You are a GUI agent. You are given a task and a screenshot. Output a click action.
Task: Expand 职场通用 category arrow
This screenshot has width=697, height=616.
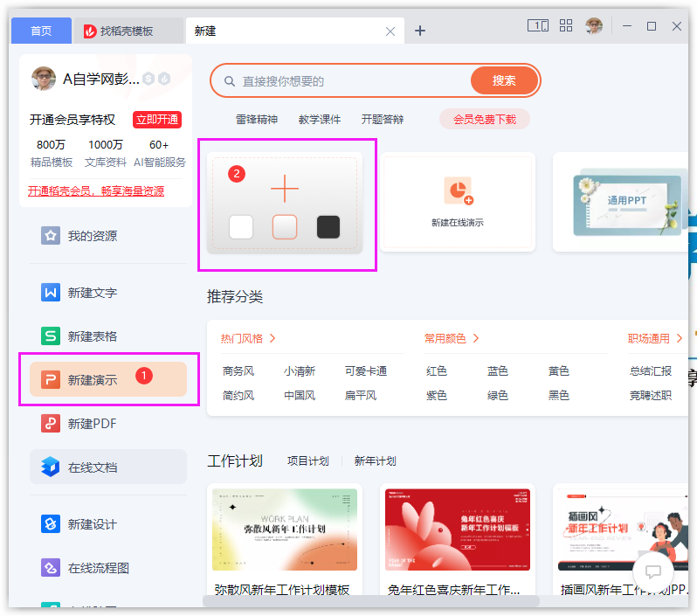(680, 338)
